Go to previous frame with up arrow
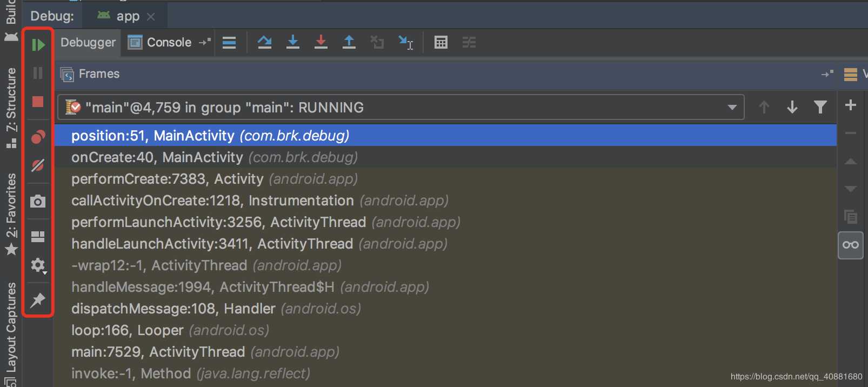The image size is (868, 387). (x=764, y=107)
